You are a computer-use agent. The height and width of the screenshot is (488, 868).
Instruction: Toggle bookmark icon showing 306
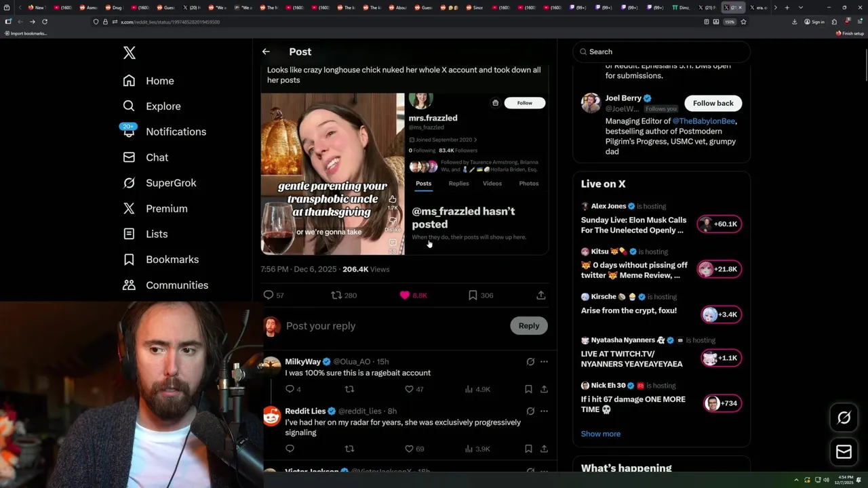(473, 295)
